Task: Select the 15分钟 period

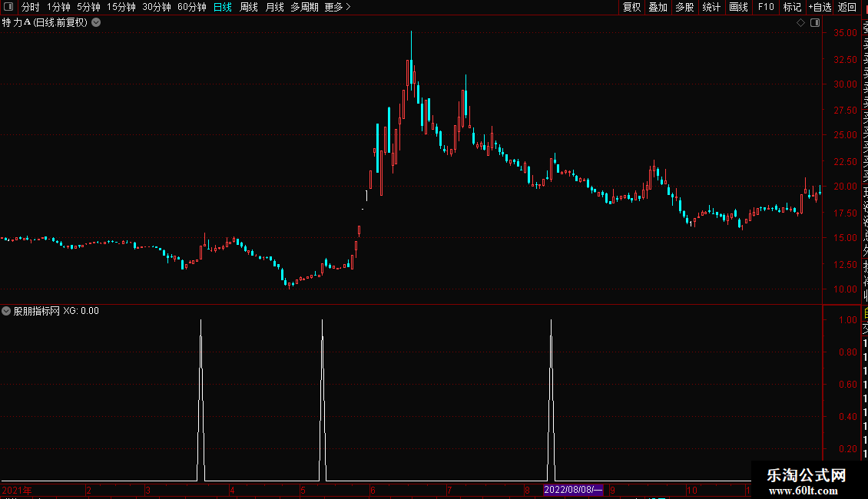Action: coord(121,7)
